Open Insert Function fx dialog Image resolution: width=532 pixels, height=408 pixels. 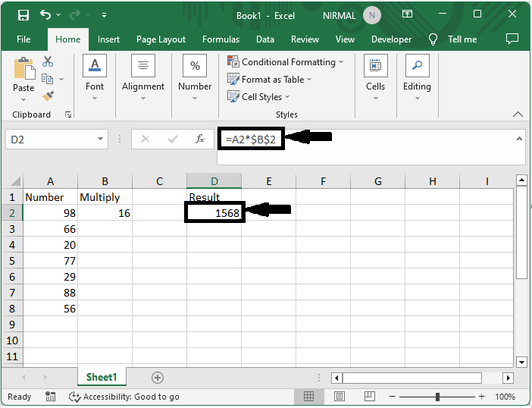point(200,139)
